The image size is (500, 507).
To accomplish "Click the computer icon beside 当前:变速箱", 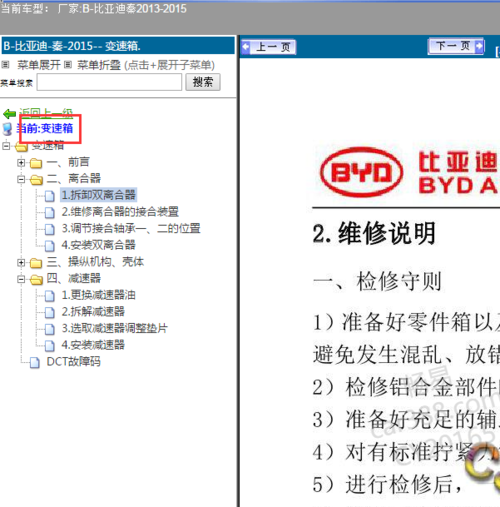I will point(7,129).
